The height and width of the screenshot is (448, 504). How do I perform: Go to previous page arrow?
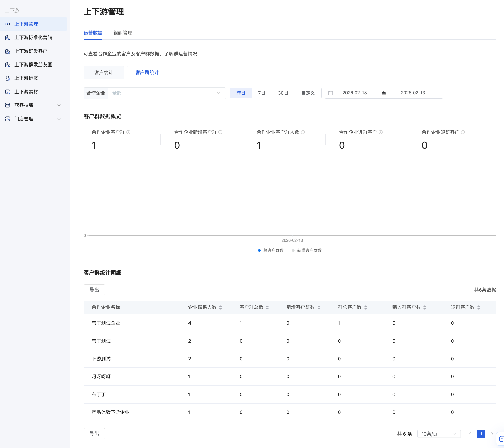point(470,434)
